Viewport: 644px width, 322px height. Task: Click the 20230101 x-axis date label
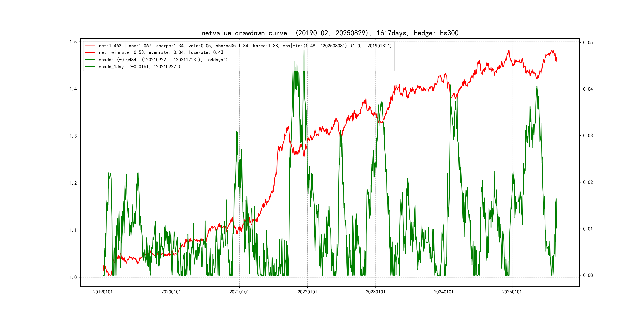point(375,292)
